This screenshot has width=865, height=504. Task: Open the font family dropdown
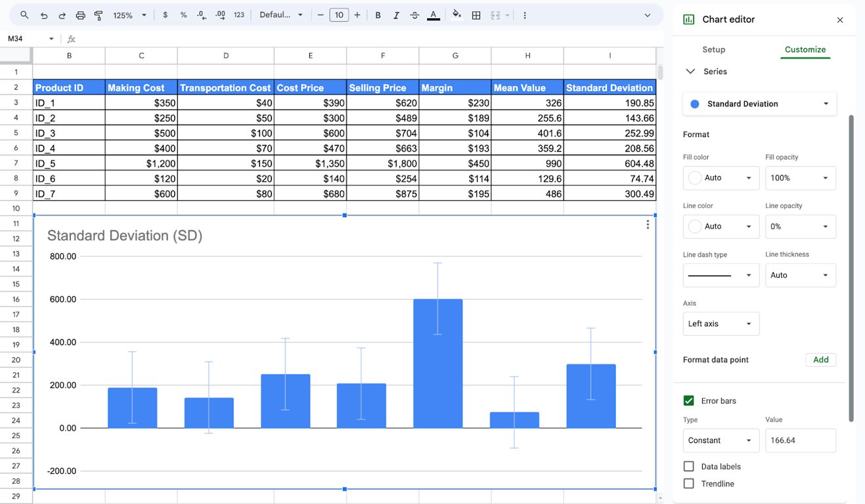(281, 15)
